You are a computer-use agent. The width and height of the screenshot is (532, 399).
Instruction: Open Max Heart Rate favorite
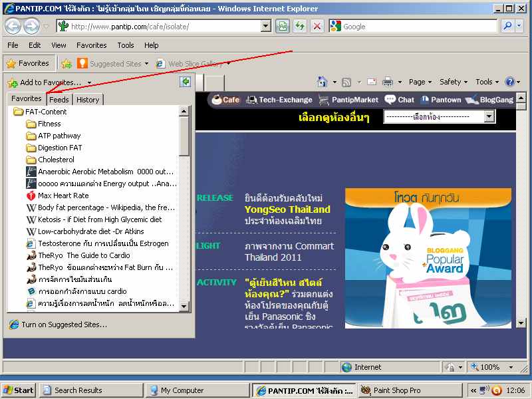(57, 196)
